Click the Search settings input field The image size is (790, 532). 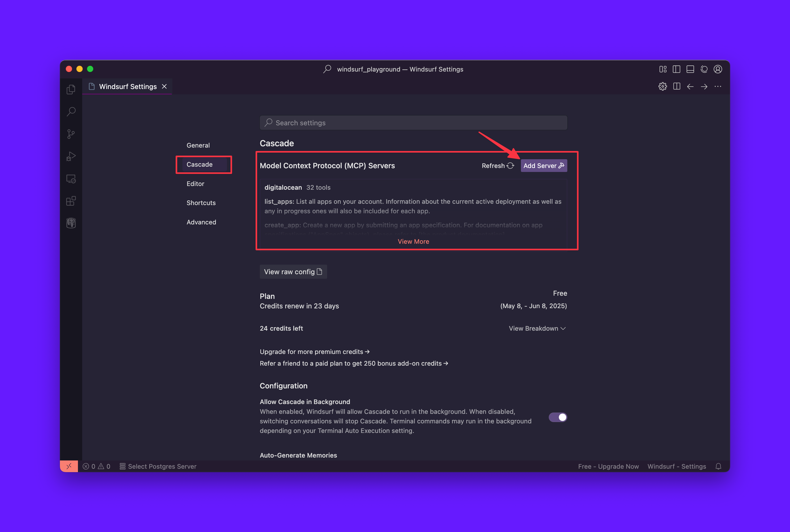pos(413,123)
